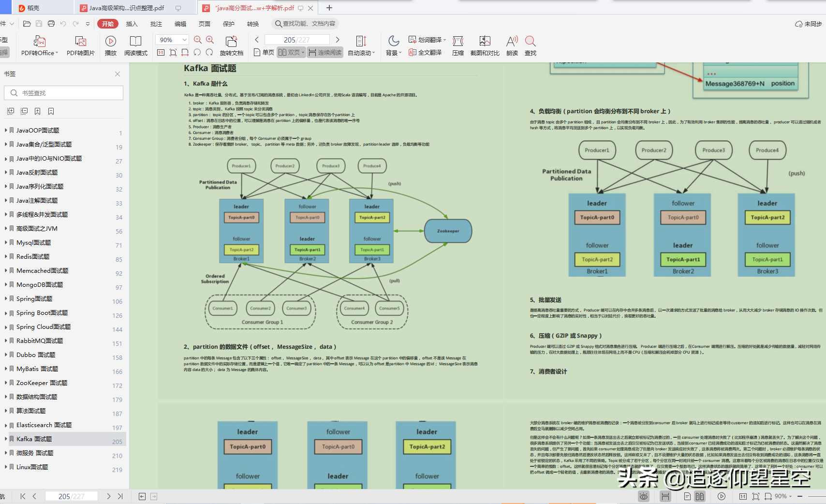This screenshot has height=504, width=826.
Task: Close the 书签 bookmarks panel
Action: click(x=118, y=74)
